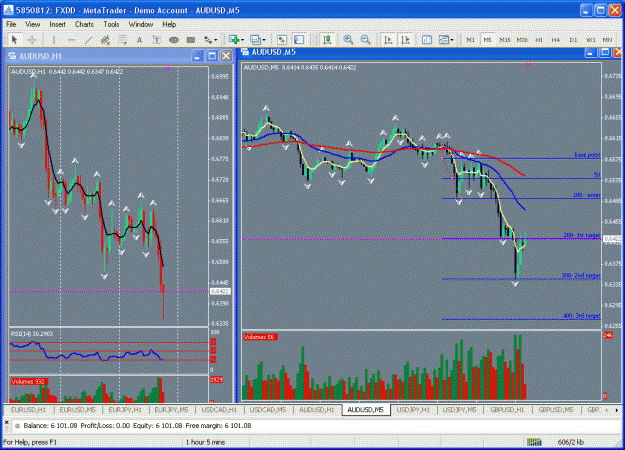Image resolution: width=625 pixels, height=450 pixels.
Task: Choose the vertical line drawing tool
Action: pyautogui.click(x=54, y=40)
